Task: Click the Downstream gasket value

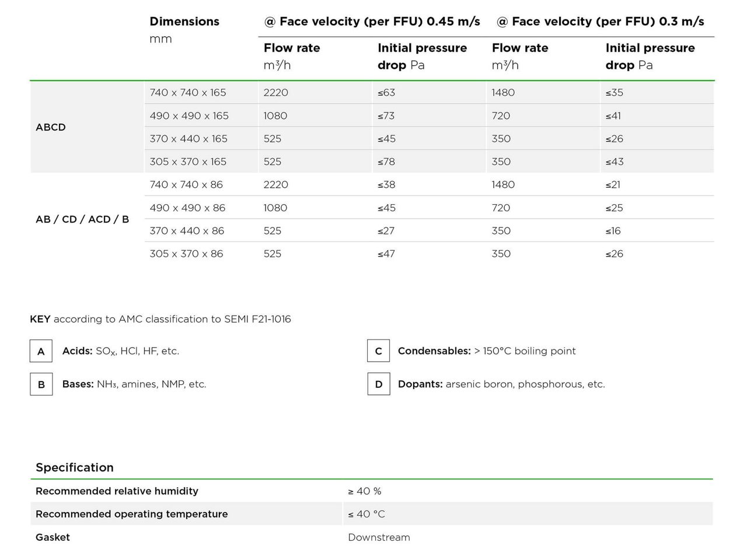Action: click(379, 537)
